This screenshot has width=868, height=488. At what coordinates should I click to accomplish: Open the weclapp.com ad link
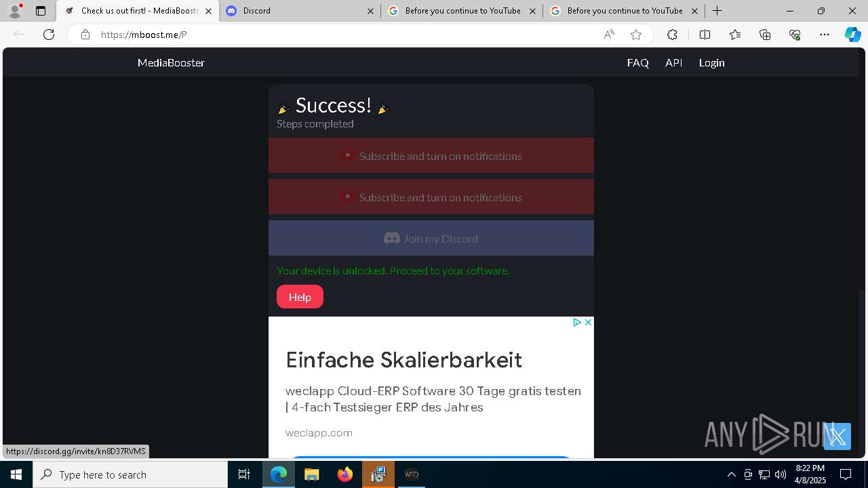pyautogui.click(x=319, y=432)
